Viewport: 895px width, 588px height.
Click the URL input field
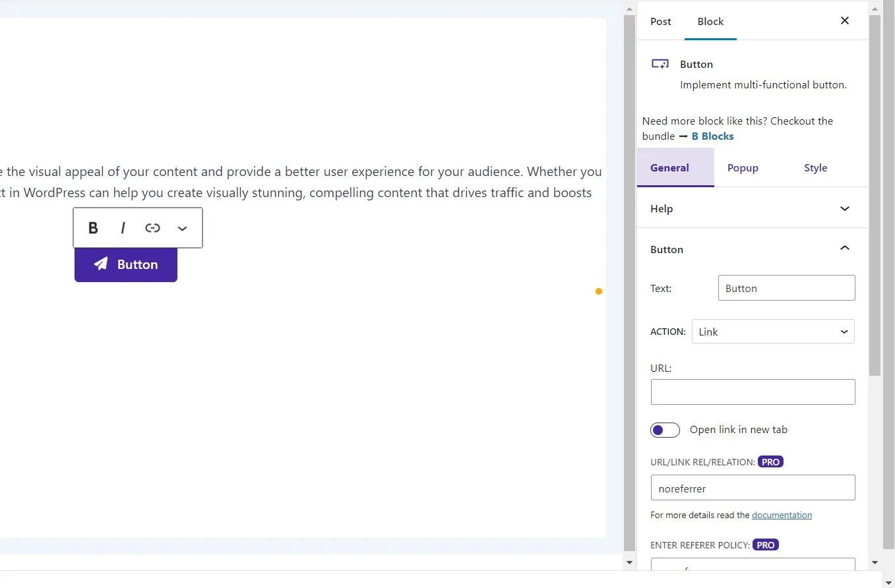click(x=753, y=392)
